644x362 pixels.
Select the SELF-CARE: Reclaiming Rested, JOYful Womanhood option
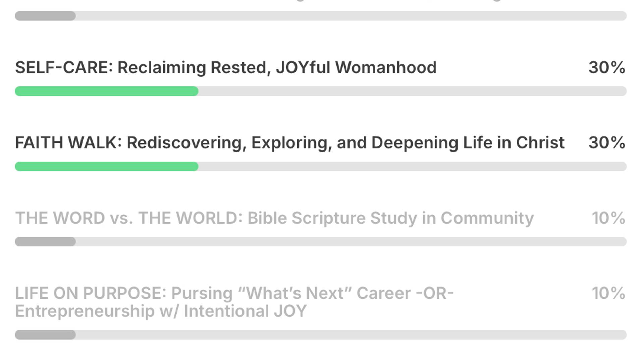pos(226,67)
